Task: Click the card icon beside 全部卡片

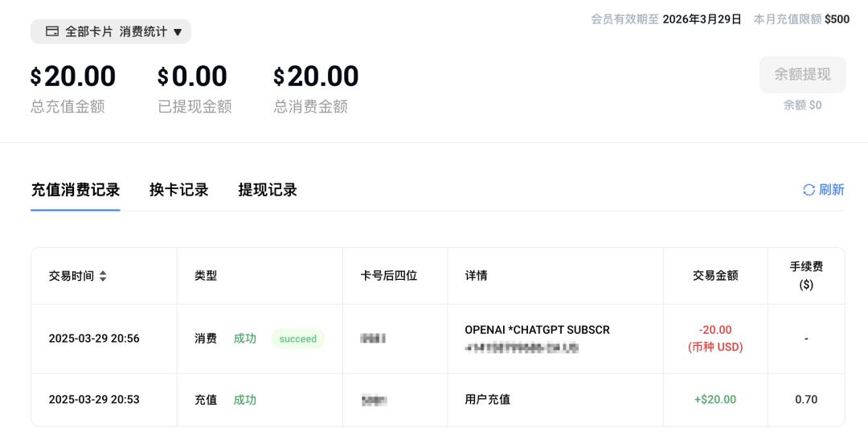Action: point(52,31)
